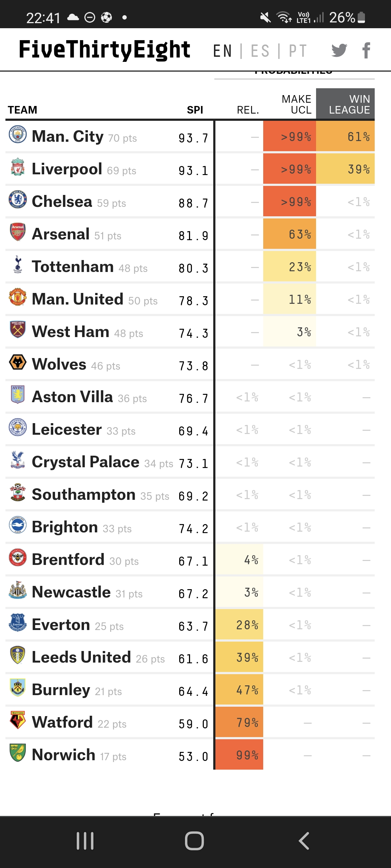
Task: Select the EN language option
Action: pyautogui.click(x=222, y=51)
